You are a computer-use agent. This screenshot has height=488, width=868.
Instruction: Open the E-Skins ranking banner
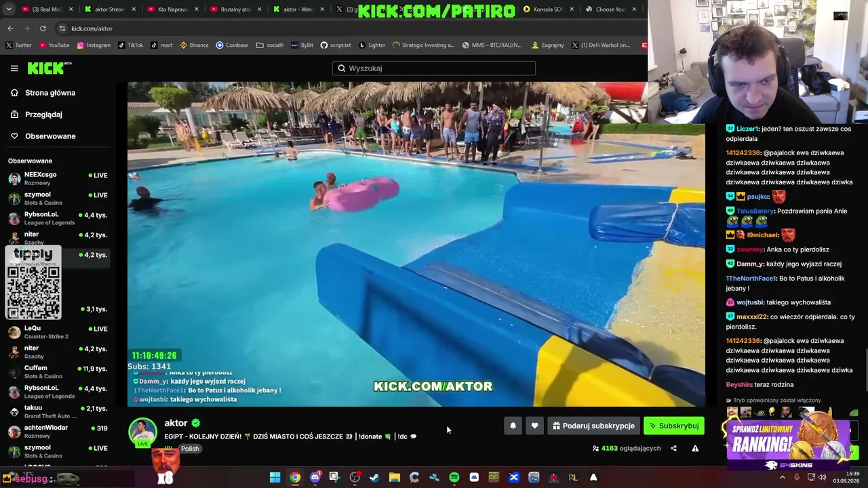(788, 445)
